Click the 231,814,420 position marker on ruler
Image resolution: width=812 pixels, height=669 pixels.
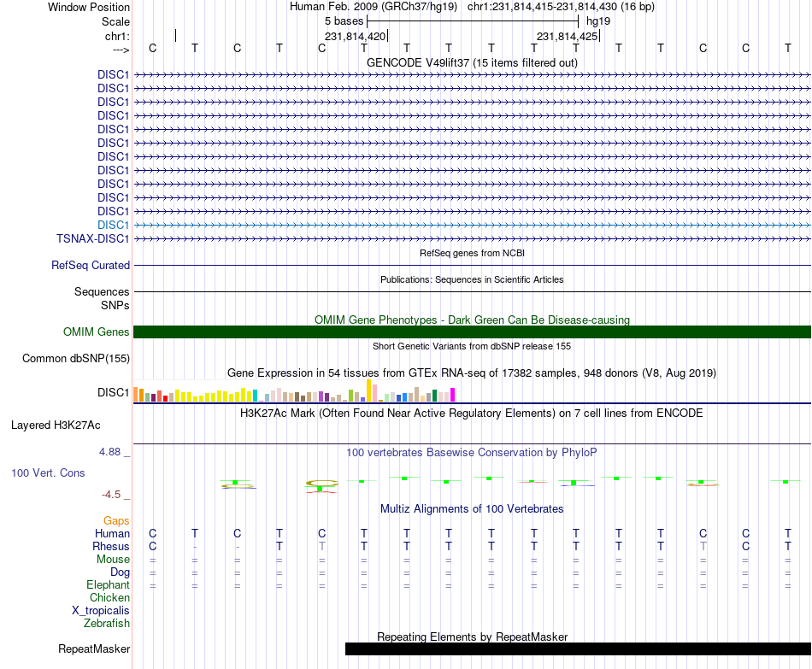coord(356,36)
